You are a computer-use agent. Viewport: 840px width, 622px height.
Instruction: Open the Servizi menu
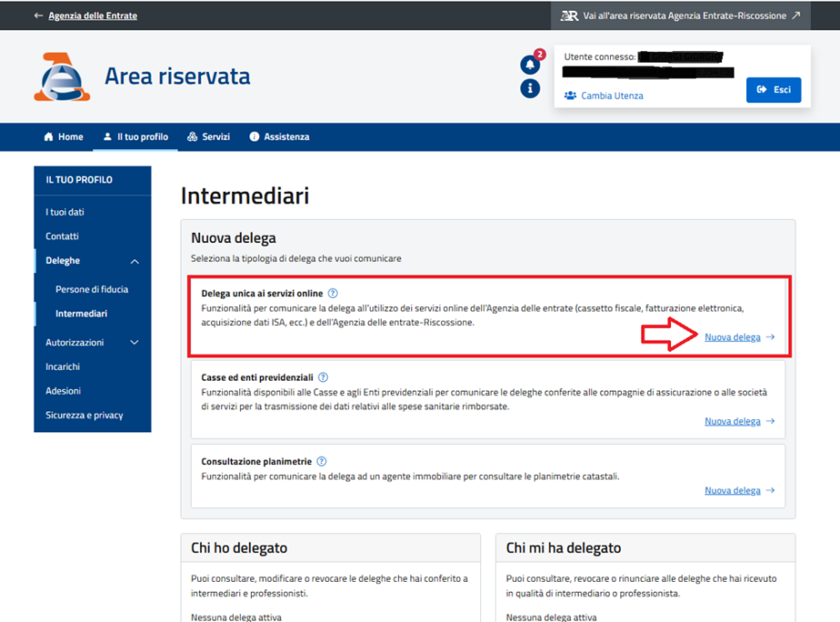(x=208, y=137)
